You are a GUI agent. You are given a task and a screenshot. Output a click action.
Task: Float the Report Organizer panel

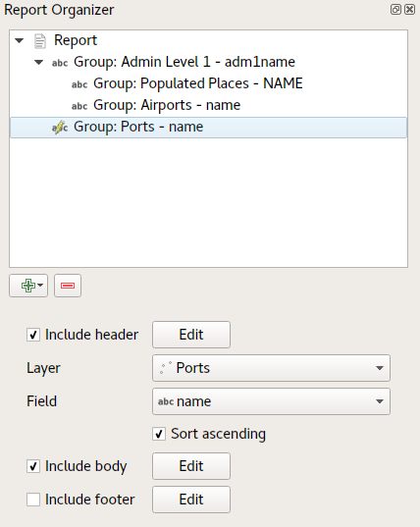(x=395, y=9)
